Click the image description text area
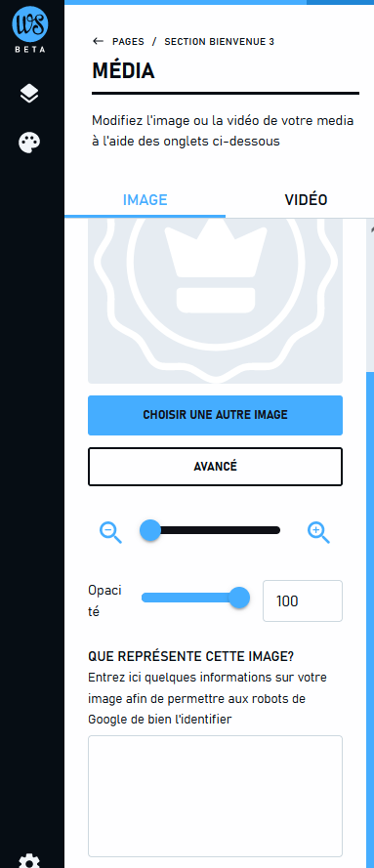This screenshot has width=374, height=868. pos(215,796)
